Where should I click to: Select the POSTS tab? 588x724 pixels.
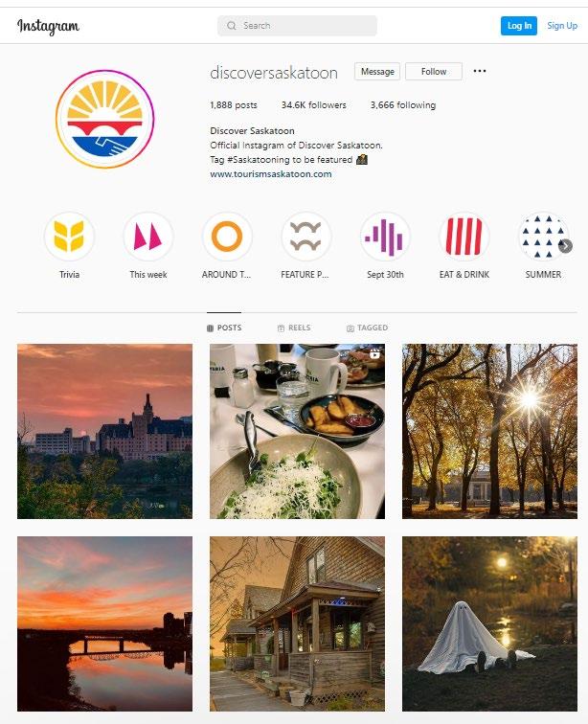pyautogui.click(x=224, y=328)
